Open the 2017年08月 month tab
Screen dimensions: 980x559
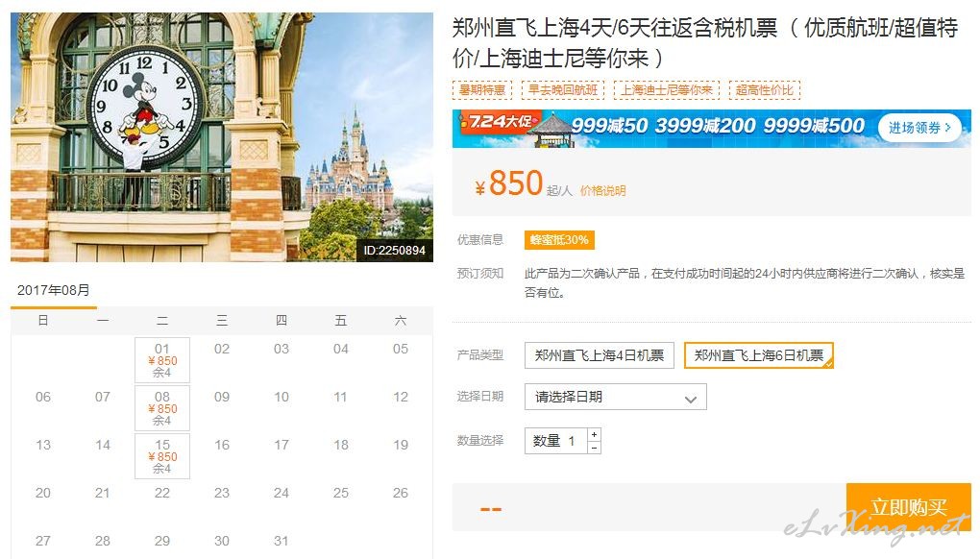click(54, 290)
